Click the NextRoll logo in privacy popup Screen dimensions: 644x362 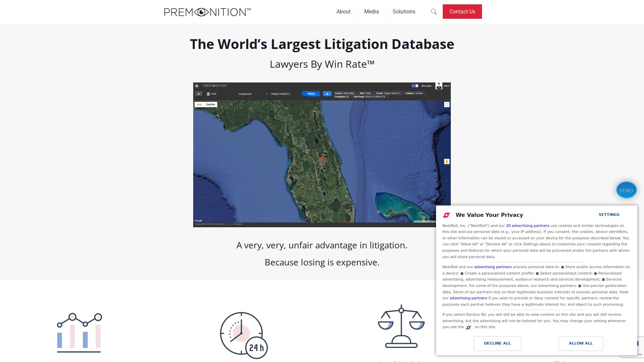coord(446,215)
